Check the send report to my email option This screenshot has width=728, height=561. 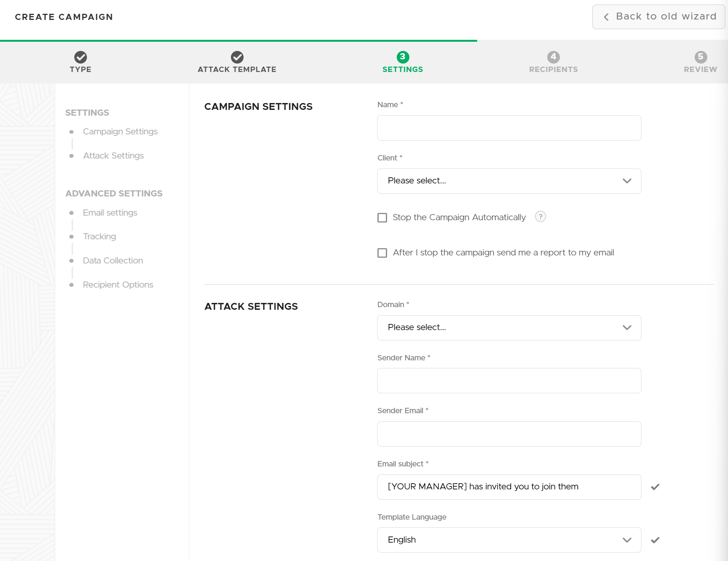pos(382,253)
